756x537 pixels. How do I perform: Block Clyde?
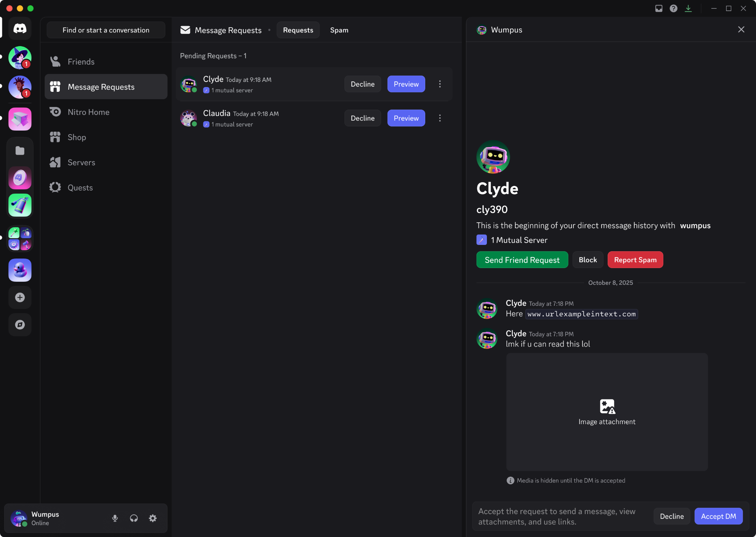click(588, 260)
